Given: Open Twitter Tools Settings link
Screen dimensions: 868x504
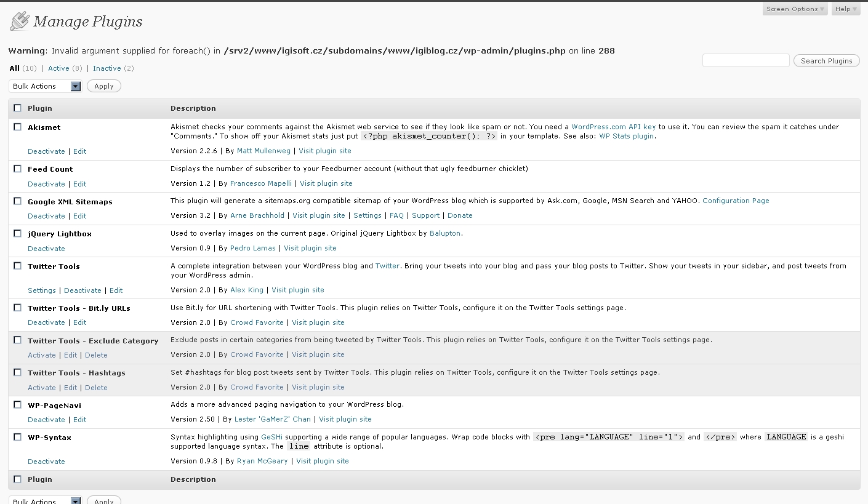Looking at the screenshot, I should 42,290.
